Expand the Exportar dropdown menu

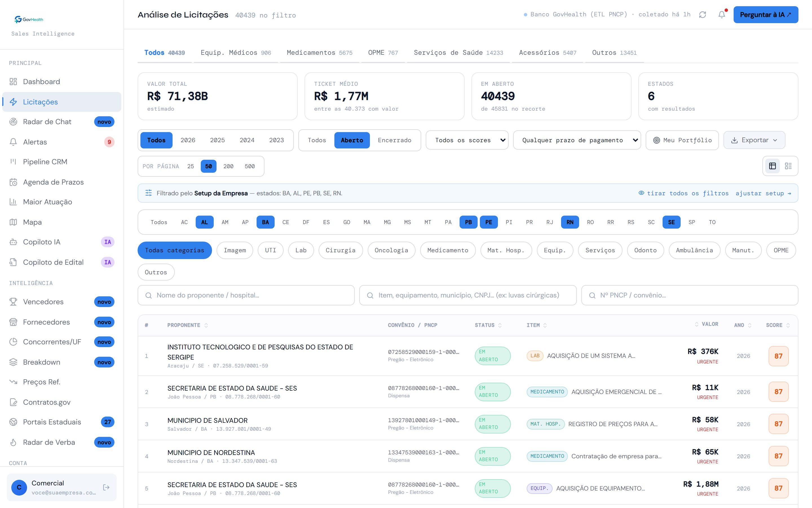754,140
